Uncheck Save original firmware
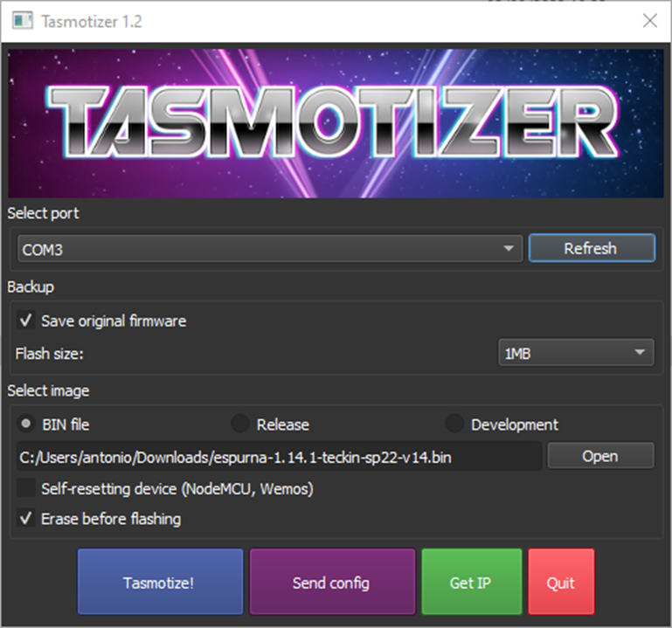 (26, 321)
